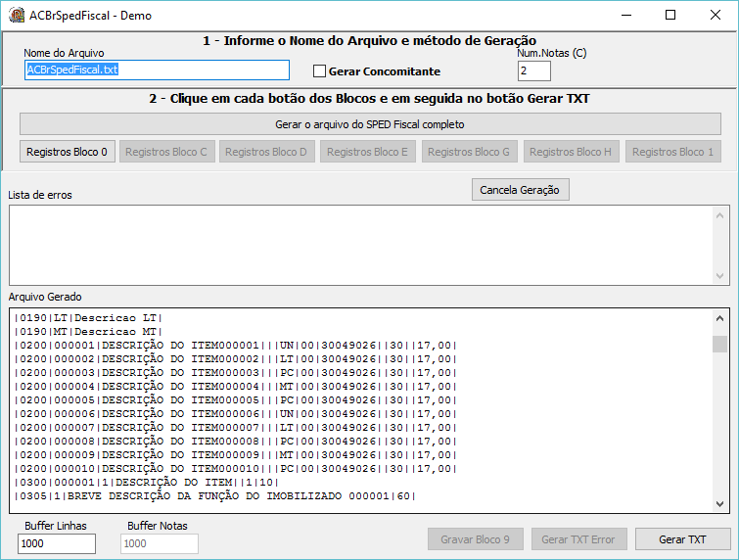The height and width of the screenshot is (560, 739).
Task: Click the Buffer Linhas input field
Action: tap(57, 543)
